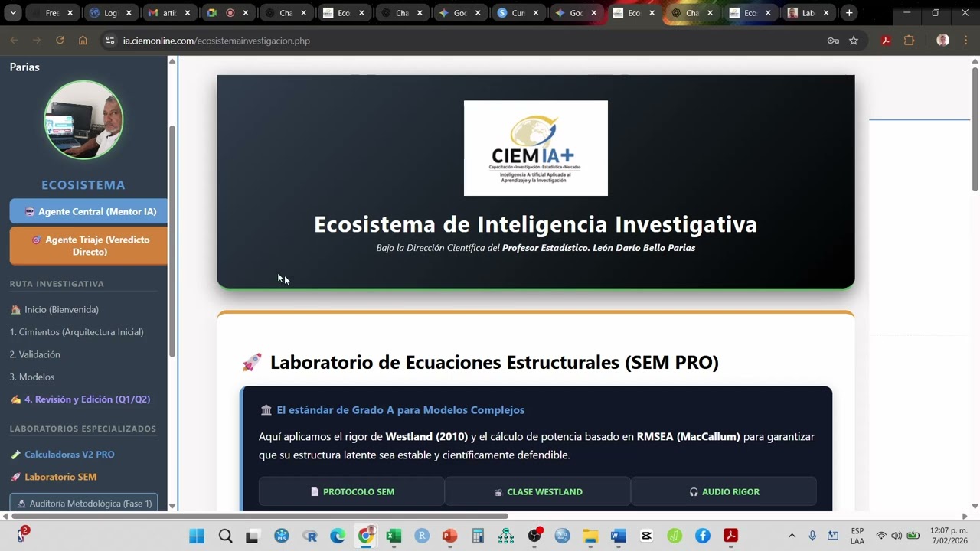Open the tab search dropdown arrow

[13, 13]
